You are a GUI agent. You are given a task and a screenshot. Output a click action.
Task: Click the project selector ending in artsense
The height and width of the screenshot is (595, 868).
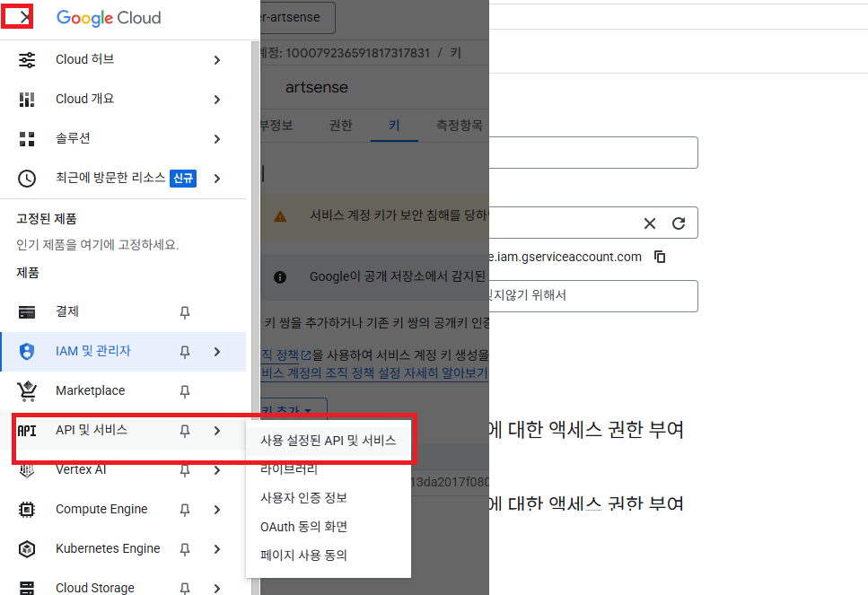pyautogui.click(x=297, y=18)
